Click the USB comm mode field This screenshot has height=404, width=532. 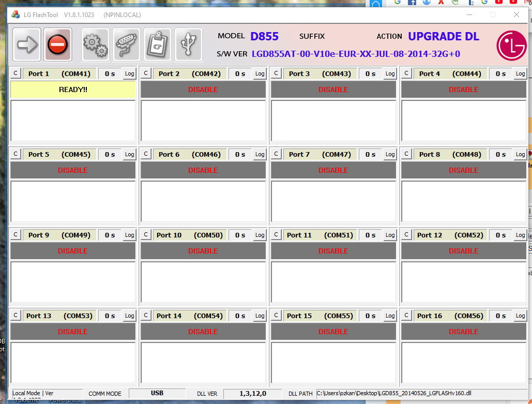point(157,393)
